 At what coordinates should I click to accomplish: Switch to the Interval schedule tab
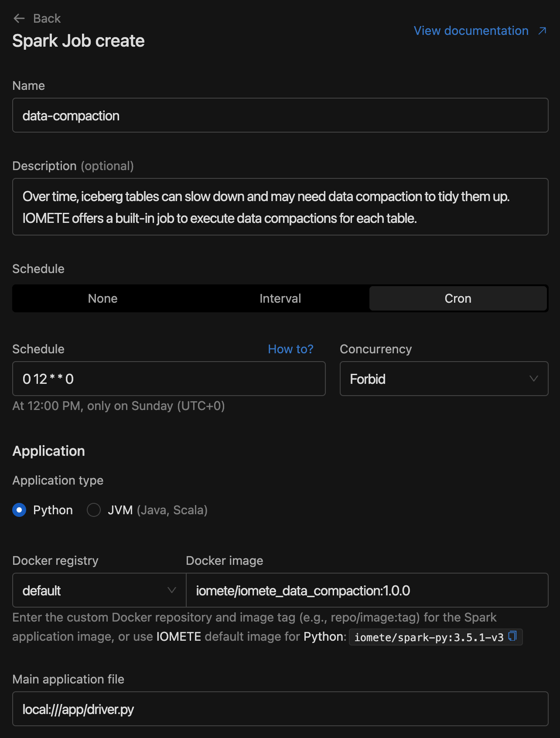point(280,298)
